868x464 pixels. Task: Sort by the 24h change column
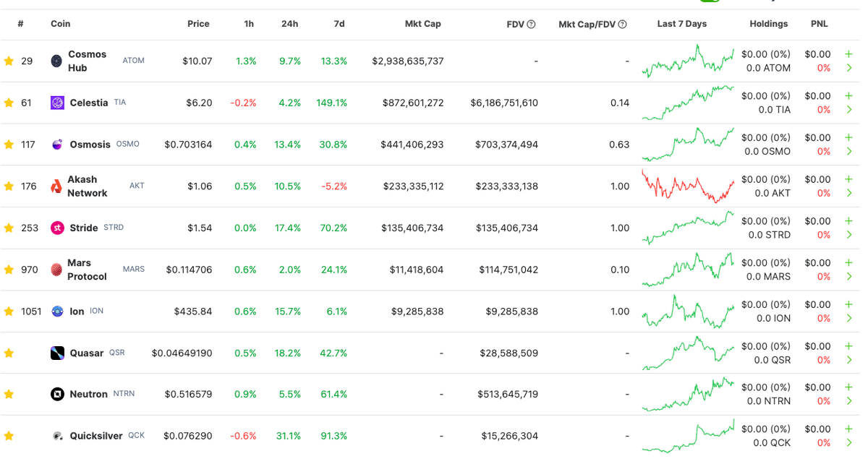click(289, 24)
